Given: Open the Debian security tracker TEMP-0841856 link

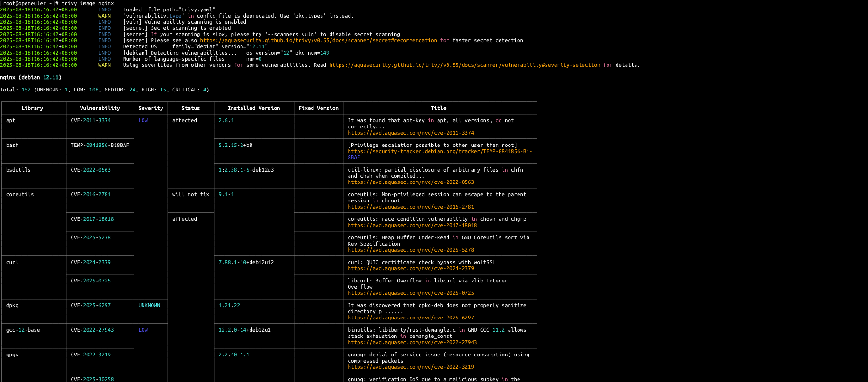Looking at the screenshot, I should tap(439, 152).
